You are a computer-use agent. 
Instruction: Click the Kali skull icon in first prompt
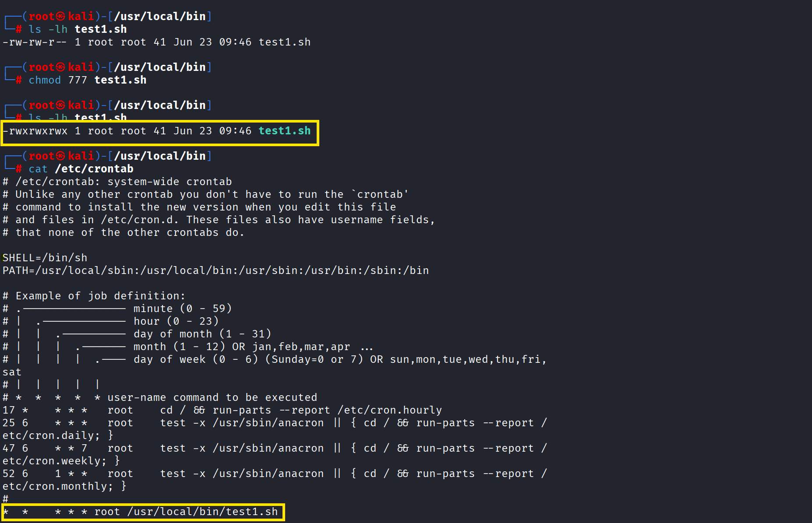point(60,16)
